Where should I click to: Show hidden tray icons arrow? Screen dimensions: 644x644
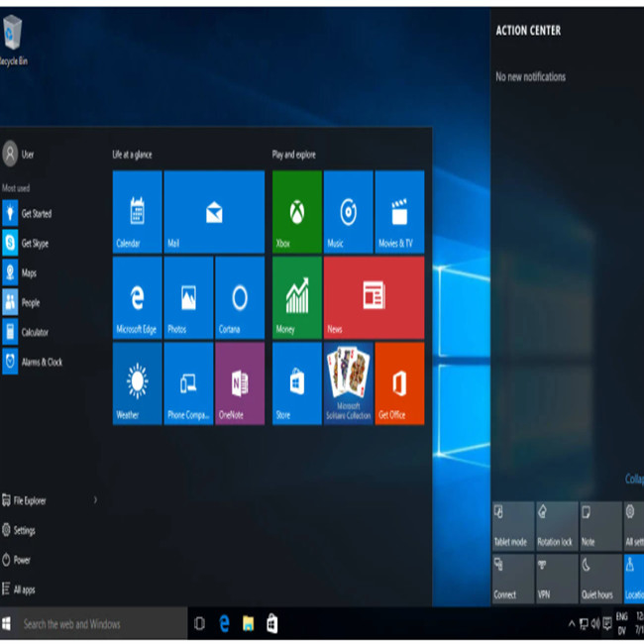[x=572, y=624]
